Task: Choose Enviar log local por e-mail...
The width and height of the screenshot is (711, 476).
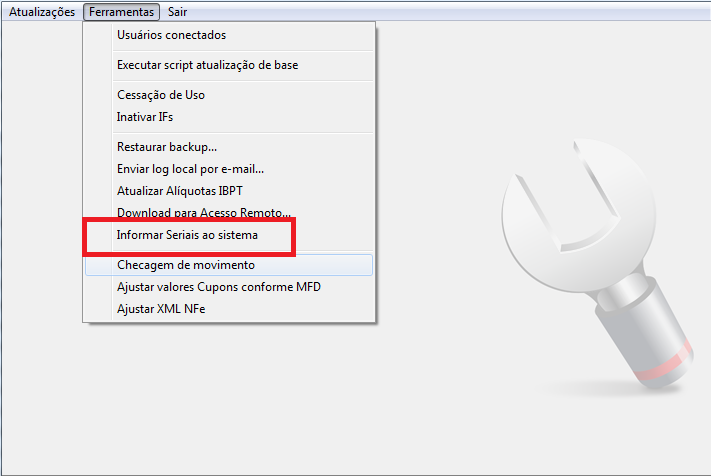Action: click(x=190, y=169)
